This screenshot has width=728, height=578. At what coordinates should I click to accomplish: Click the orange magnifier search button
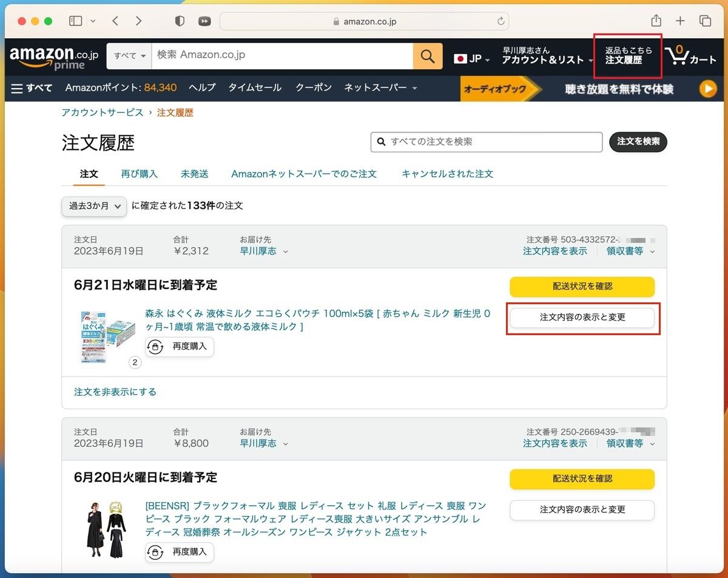point(428,56)
